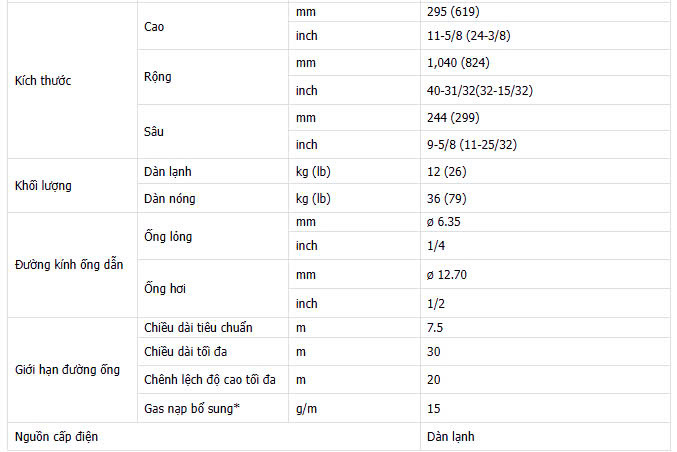
Task: Select the Ống hơi label cell
Action: coord(213,288)
